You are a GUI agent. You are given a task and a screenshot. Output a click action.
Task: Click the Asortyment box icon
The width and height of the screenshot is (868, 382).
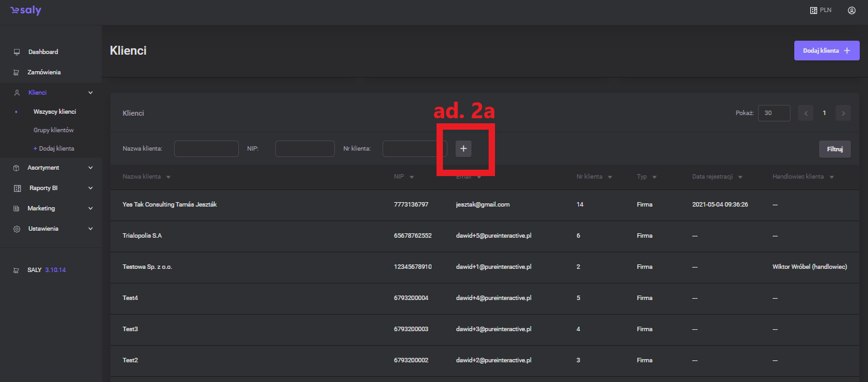17,168
